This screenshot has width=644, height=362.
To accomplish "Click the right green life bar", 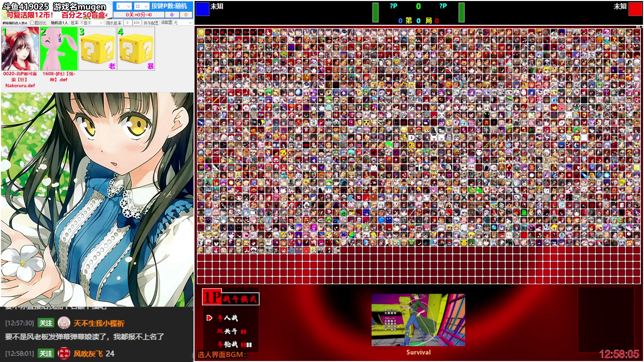I will click(x=462, y=12).
